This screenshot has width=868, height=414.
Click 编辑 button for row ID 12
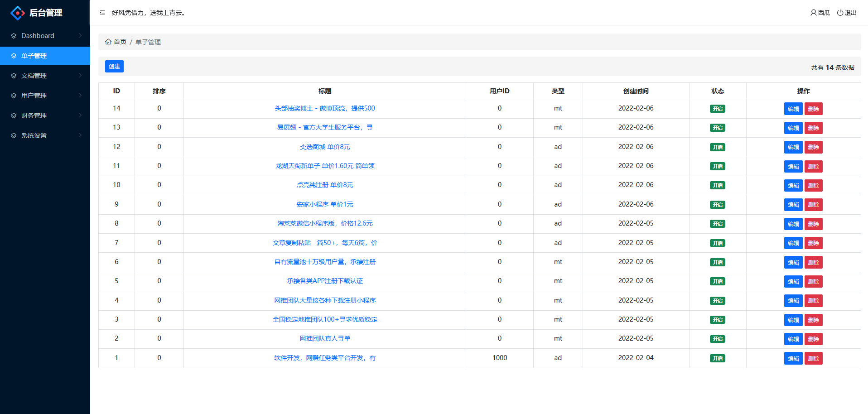pyautogui.click(x=793, y=147)
